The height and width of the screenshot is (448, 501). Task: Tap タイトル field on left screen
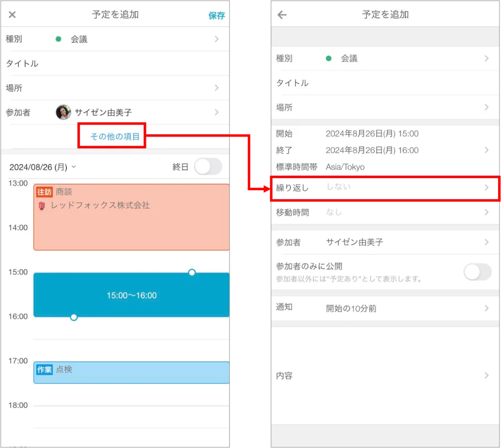(115, 64)
